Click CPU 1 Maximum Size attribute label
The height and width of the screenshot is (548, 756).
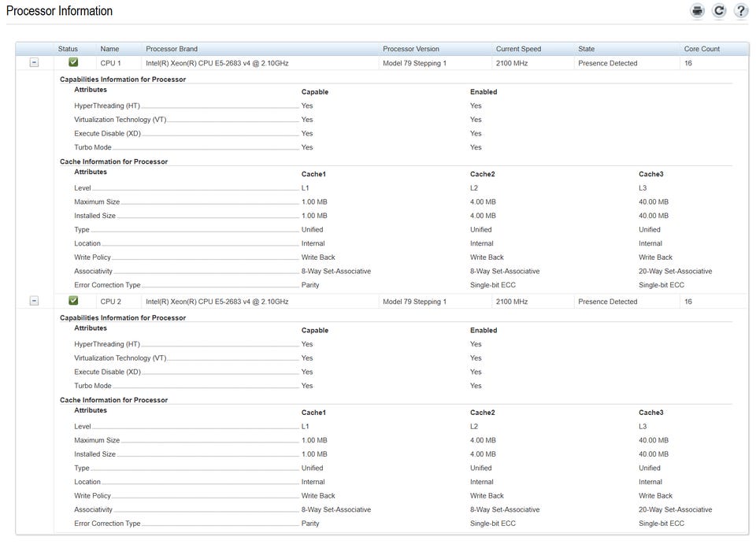pyautogui.click(x=97, y=202)
